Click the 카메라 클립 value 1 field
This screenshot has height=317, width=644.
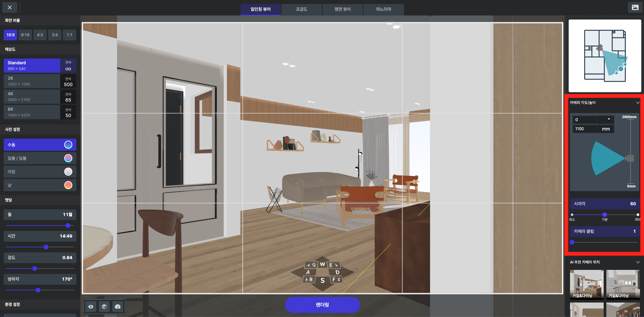pyautogui.click(x=605, y=231)
